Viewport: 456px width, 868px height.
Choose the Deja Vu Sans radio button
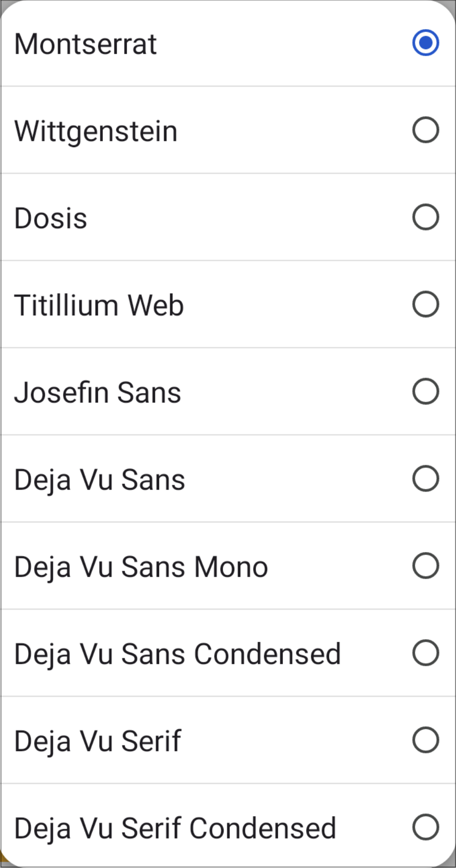(x=425, y=478)
